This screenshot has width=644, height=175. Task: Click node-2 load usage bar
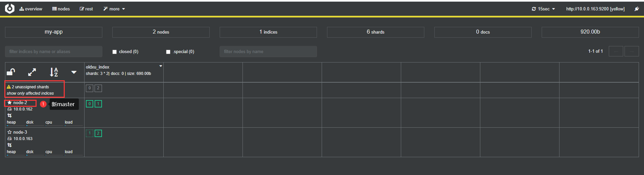point(73,125)
